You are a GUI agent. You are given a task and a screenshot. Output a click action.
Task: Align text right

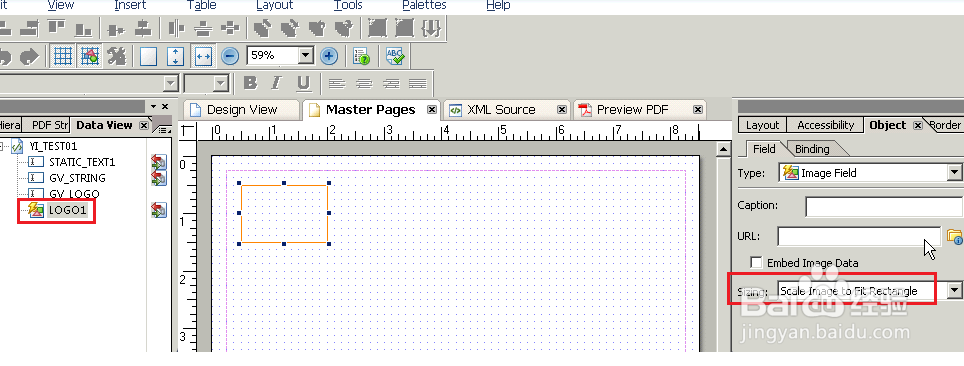tap(391, 84)
